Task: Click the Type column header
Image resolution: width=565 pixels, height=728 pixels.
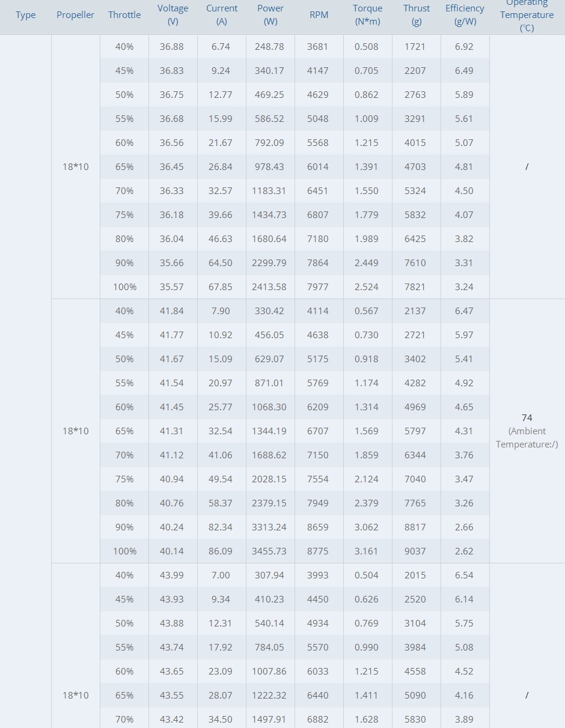Action: (x=25, y=15)
